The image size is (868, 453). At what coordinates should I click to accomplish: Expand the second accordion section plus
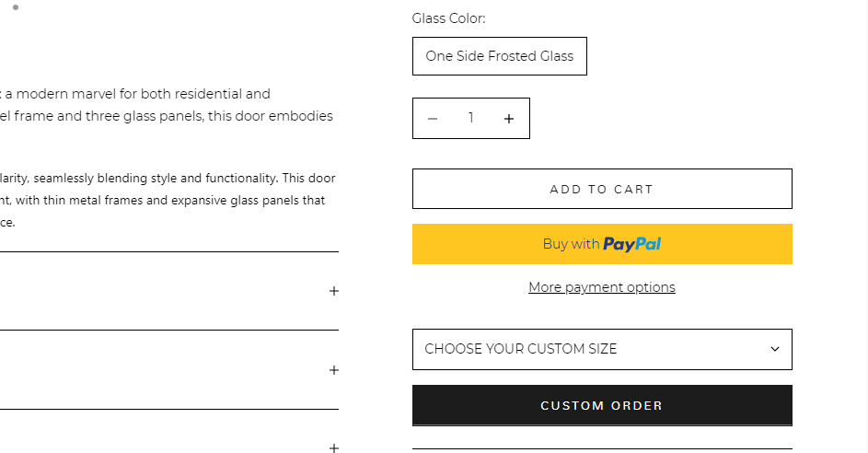334,370
